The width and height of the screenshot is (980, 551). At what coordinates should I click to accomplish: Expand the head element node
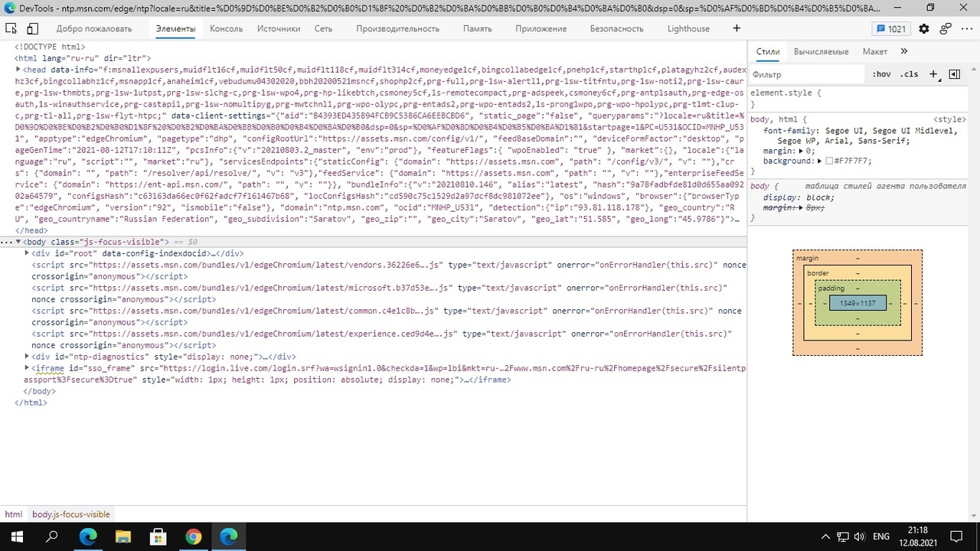[x=18, y=70]
